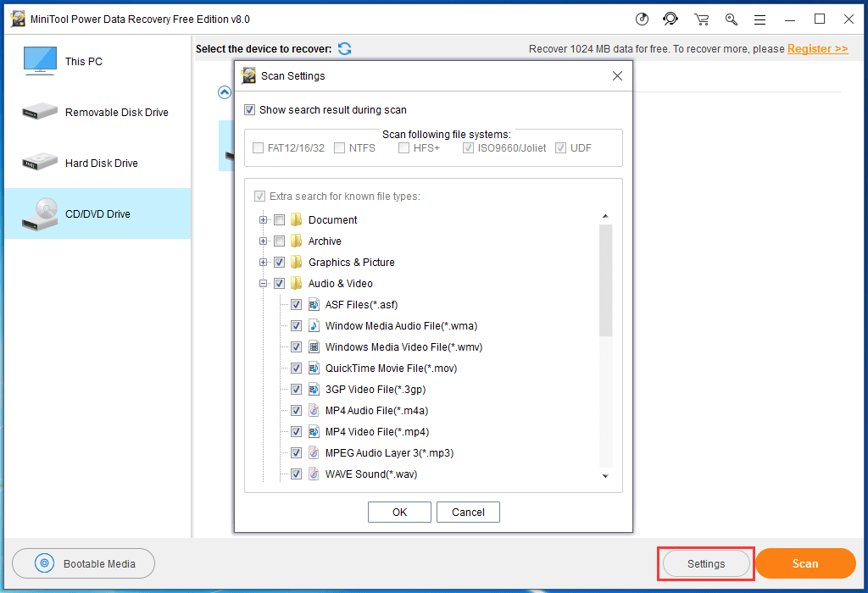Open the feedback lightbulb icon
Viewport: 868px width, 593px height.
point(670,19)
